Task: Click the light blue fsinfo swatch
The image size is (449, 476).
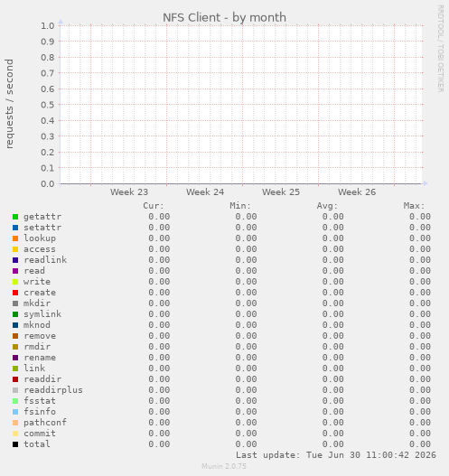Action: (x=15, y=412)
